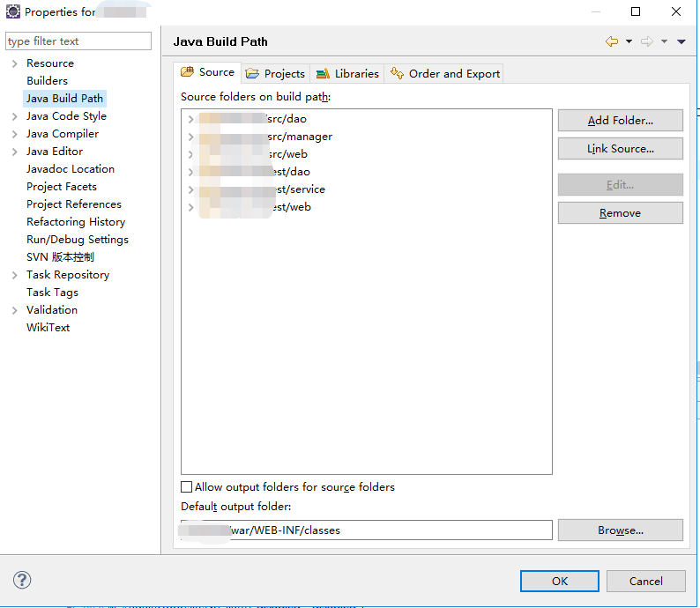Switch to the Order and Export tab

click(444, 74)
